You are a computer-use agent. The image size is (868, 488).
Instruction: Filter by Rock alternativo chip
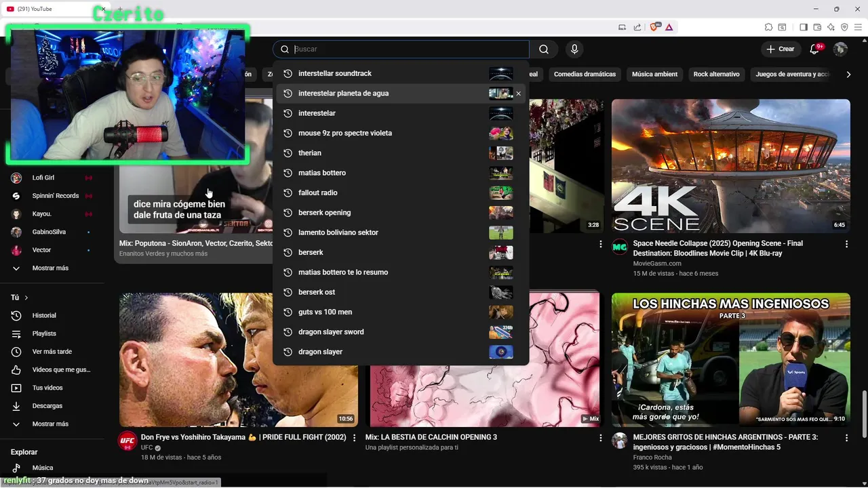pos(716,75)
